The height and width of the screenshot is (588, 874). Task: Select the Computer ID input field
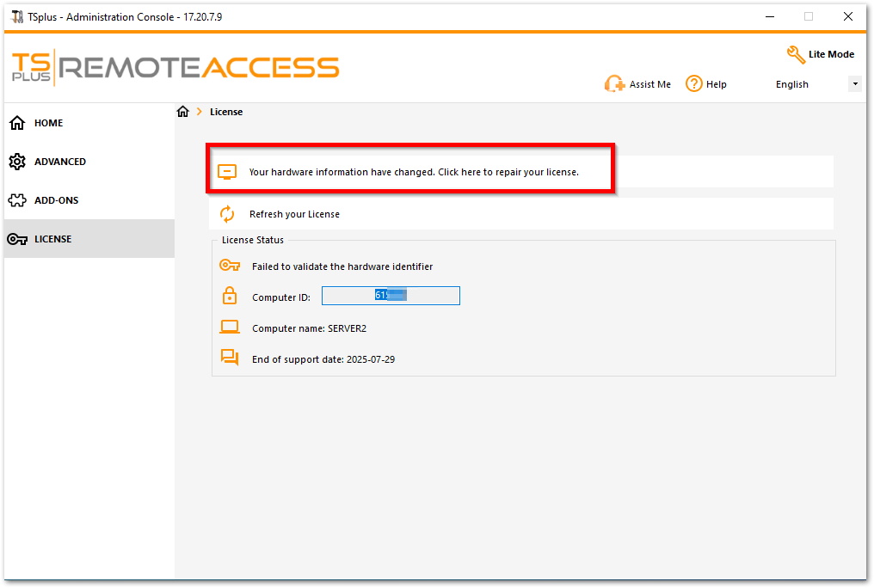[x=391, y=295]
